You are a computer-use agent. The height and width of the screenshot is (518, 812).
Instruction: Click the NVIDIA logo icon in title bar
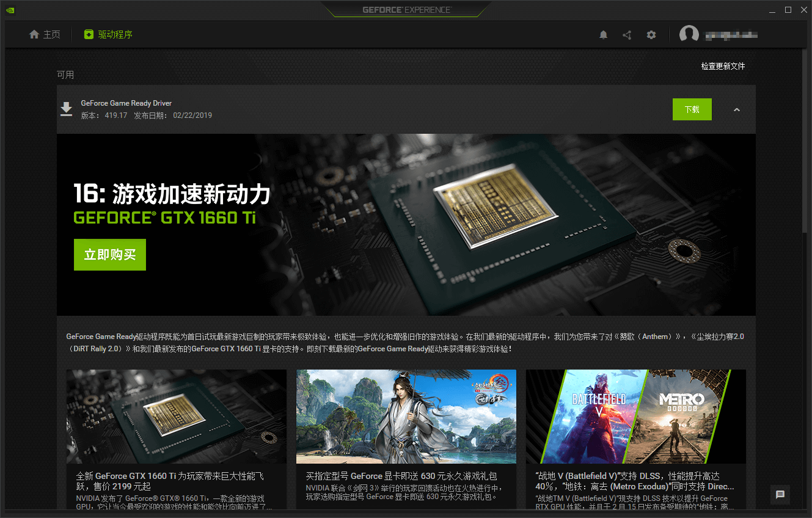coord(10,10)
